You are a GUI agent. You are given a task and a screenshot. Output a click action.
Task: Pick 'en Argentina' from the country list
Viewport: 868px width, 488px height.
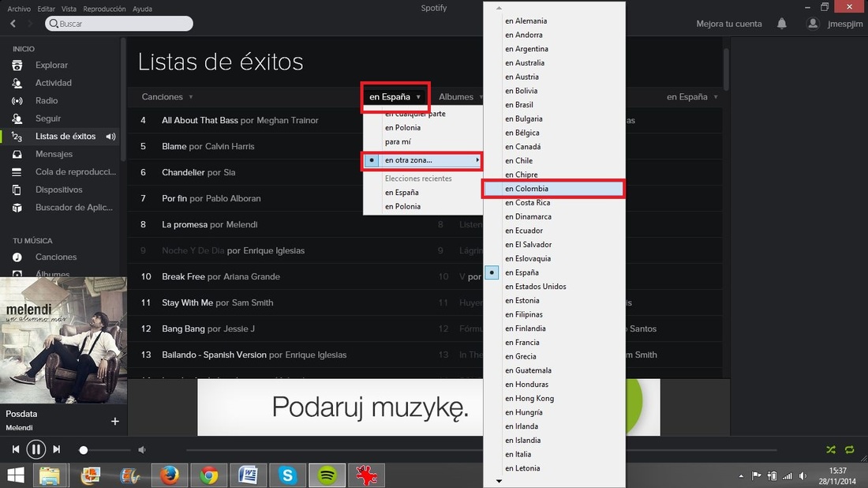pos(526,49)
